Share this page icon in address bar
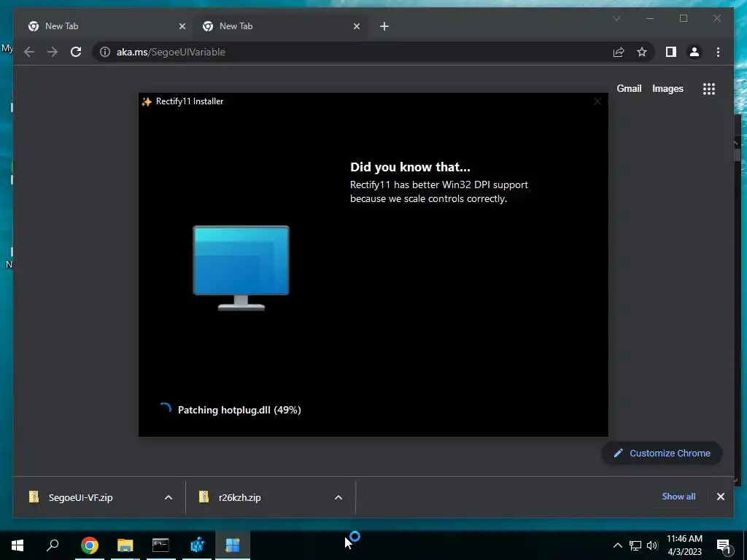Viewport: 747px width, 560px height. 619,52
